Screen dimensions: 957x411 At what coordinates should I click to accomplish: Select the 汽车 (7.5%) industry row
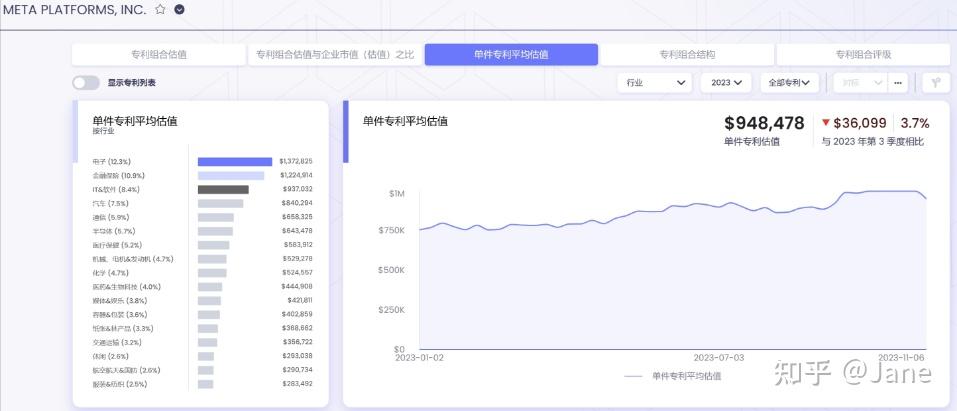point(203,203)
